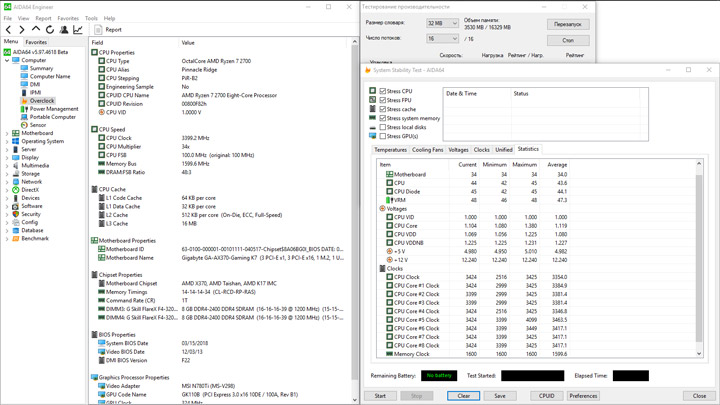Select the Multimedia tree icon
The width and height of the screenshot is (720, 405).
16,165
